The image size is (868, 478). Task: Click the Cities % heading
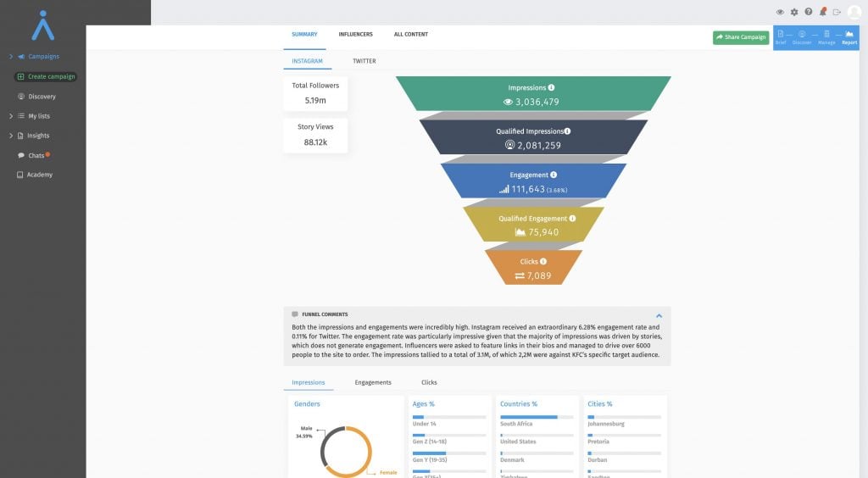coord(600,404)
